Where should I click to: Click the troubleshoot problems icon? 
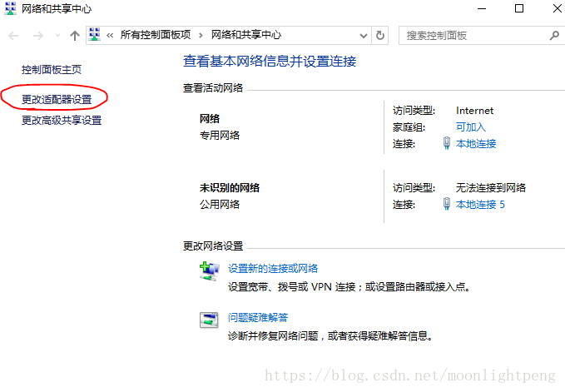point(209,320)
